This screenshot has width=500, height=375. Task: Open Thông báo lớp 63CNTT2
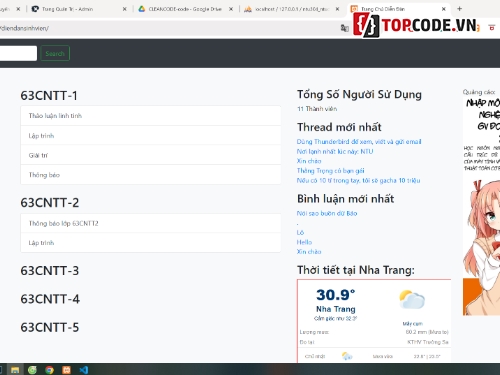click(151, 223)
